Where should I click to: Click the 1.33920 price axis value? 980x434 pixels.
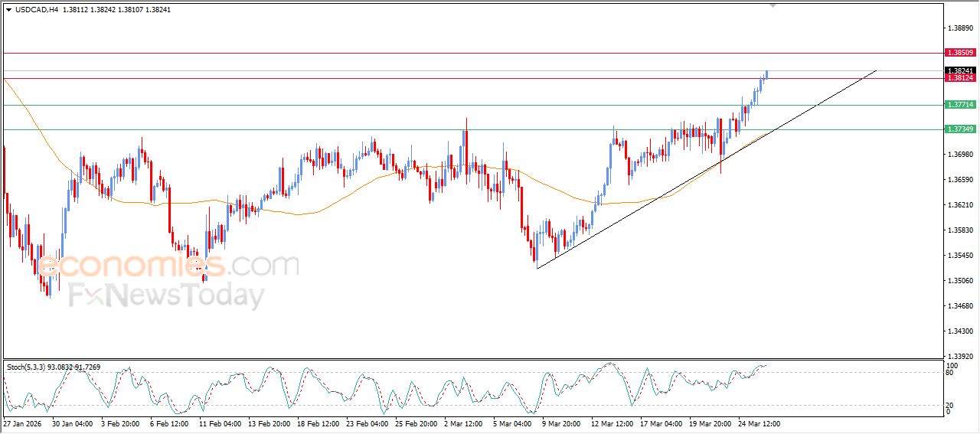[959, 356]
